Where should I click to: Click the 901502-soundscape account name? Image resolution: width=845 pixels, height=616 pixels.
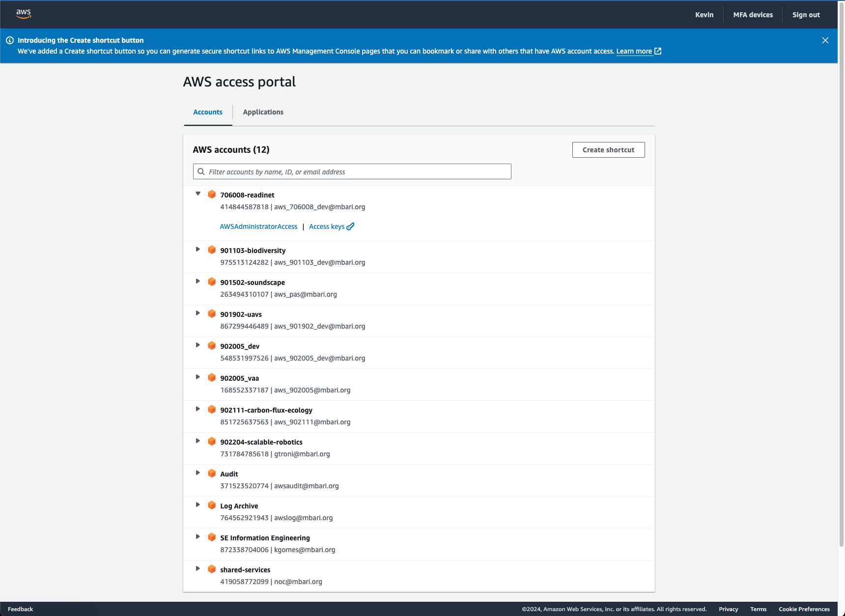[x=253, y=282]
